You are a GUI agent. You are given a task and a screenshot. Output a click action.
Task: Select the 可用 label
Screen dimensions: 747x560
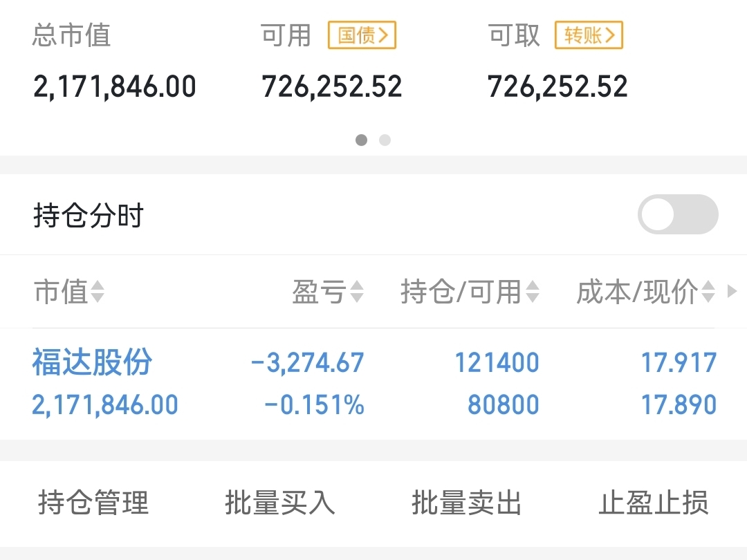pyautogui.click(x=286, y=35)
